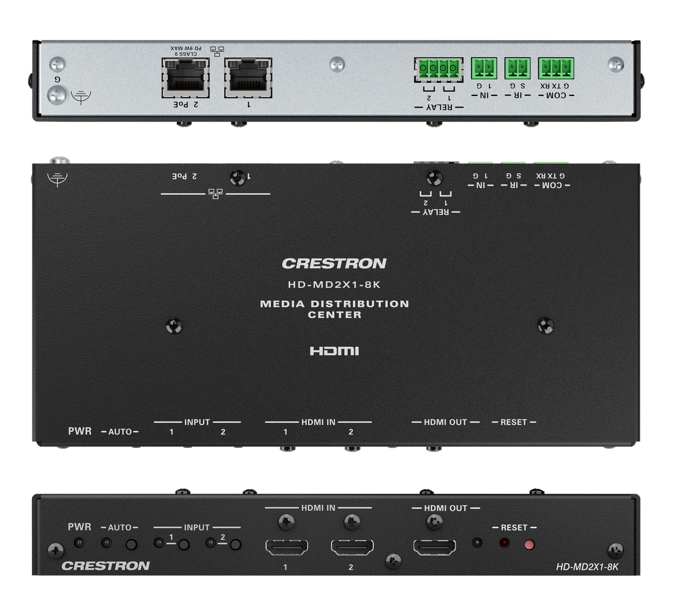Click Ethernet port 1 on the rear panel
Viewport: 673px width, 616px height.
[x=248, y=77]
